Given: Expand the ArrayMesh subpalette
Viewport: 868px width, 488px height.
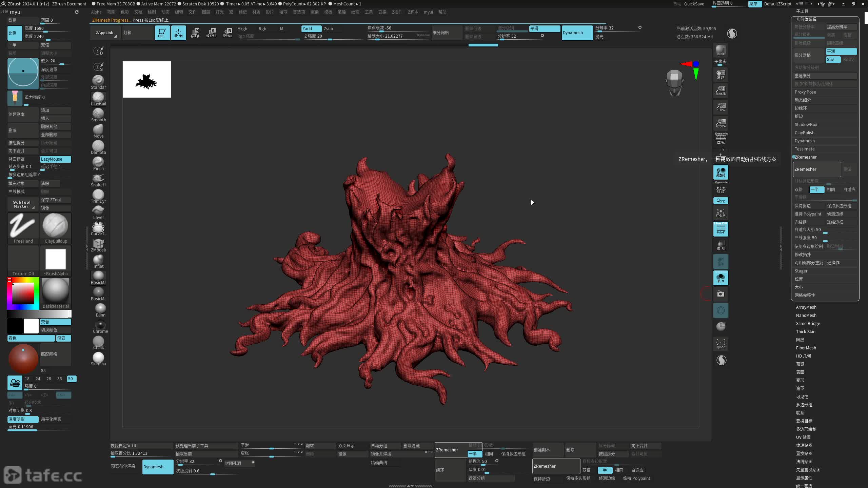Looking at the screenshot, I should (x=806, y=307).
